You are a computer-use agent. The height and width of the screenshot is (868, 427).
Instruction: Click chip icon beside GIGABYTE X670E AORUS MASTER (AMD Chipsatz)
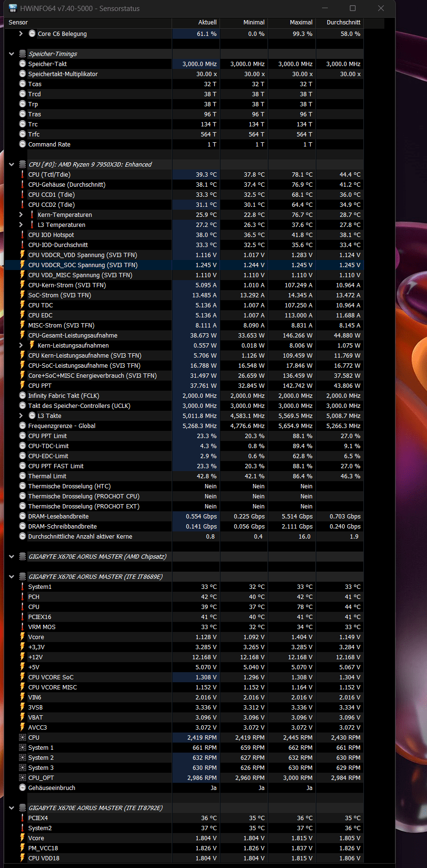point(23,556)
